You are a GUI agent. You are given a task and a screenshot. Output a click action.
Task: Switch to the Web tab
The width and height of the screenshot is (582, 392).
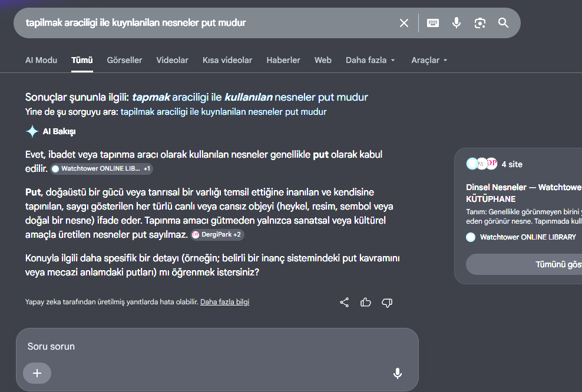323,60
